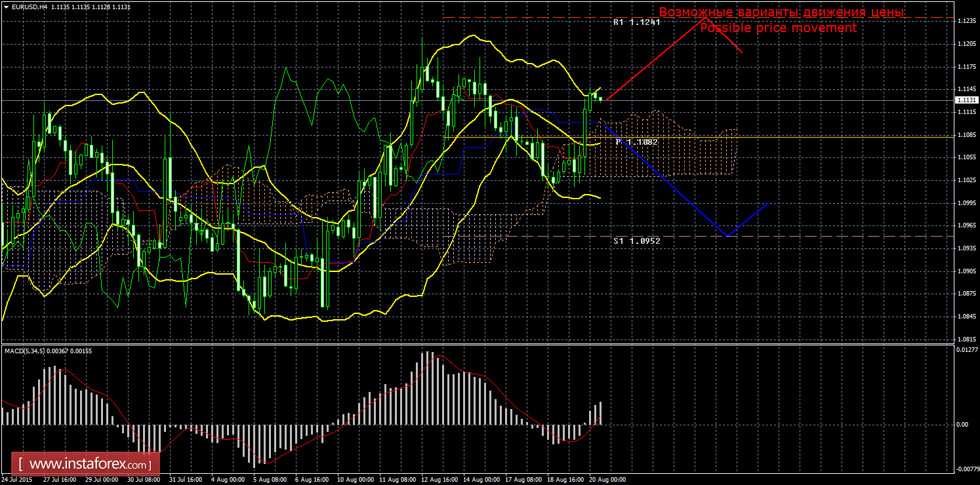Image resolution: width=980 pixels, height=485 pixels.
Task: Click the 1.0845 price scale value
Action: pos(966,317)
